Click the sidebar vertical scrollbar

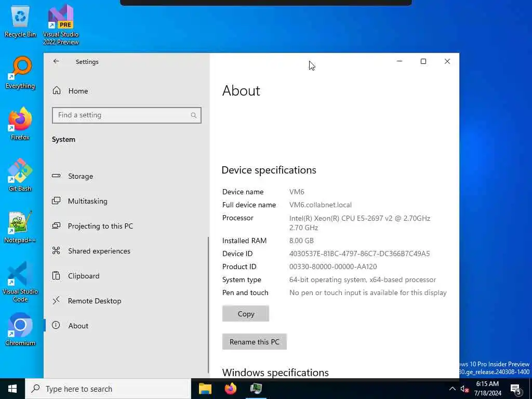pos(208,304)
